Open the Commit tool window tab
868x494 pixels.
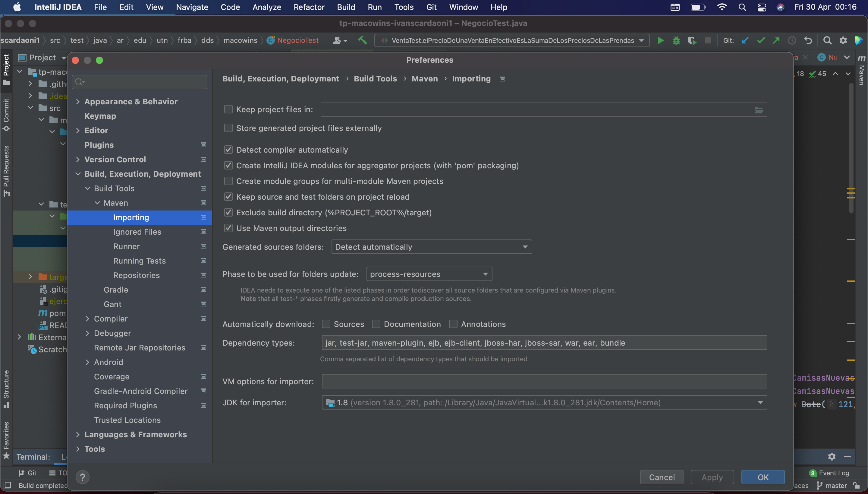tap(6, 115)
